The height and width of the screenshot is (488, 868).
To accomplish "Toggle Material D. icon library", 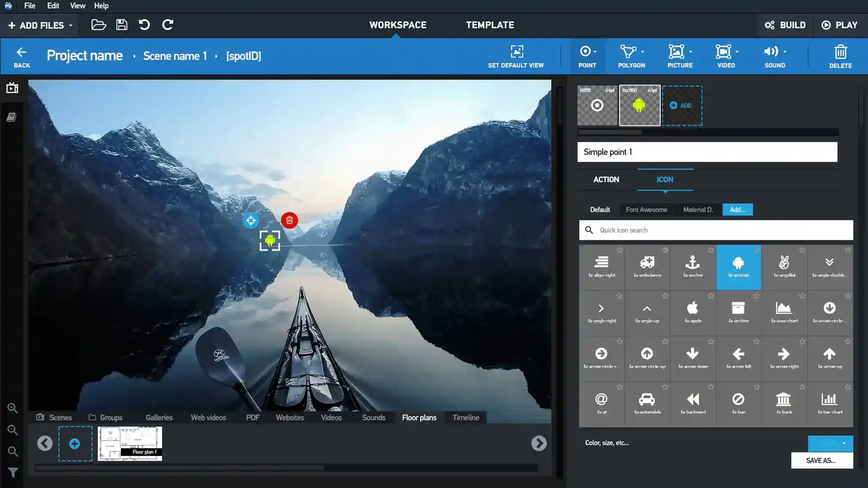I will point(697,209).
